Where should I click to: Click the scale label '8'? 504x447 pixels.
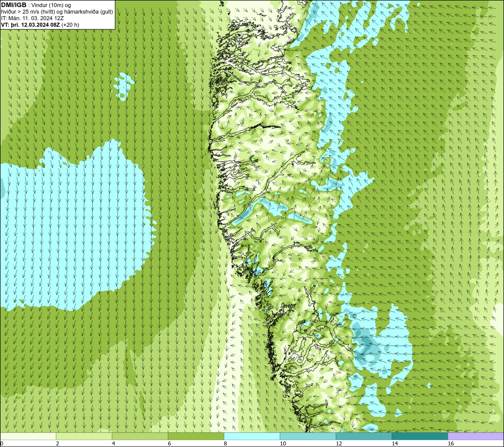[x=225, y=444]
